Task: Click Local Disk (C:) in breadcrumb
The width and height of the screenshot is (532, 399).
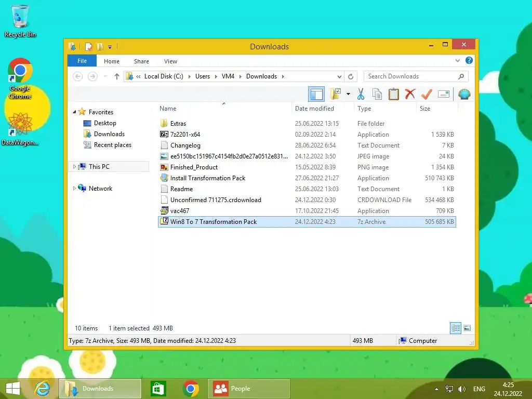Action: click(164, 76)
